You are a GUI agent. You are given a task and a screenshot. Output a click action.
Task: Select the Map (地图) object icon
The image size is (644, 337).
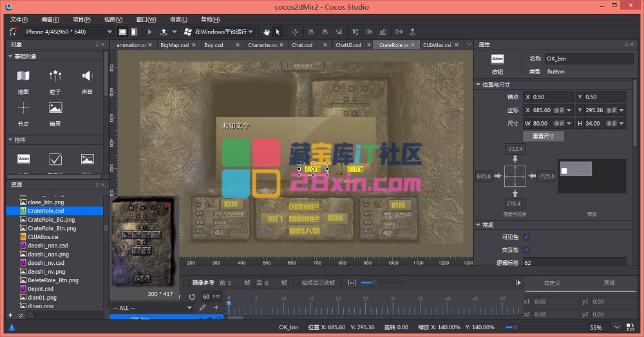coord(23,76)
